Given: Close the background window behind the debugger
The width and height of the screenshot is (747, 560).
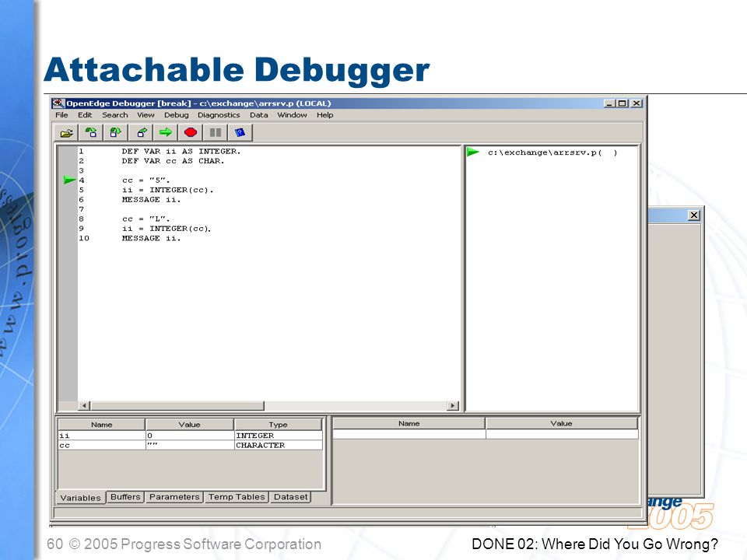Looking at the screenshot, I should pos(694,215).
